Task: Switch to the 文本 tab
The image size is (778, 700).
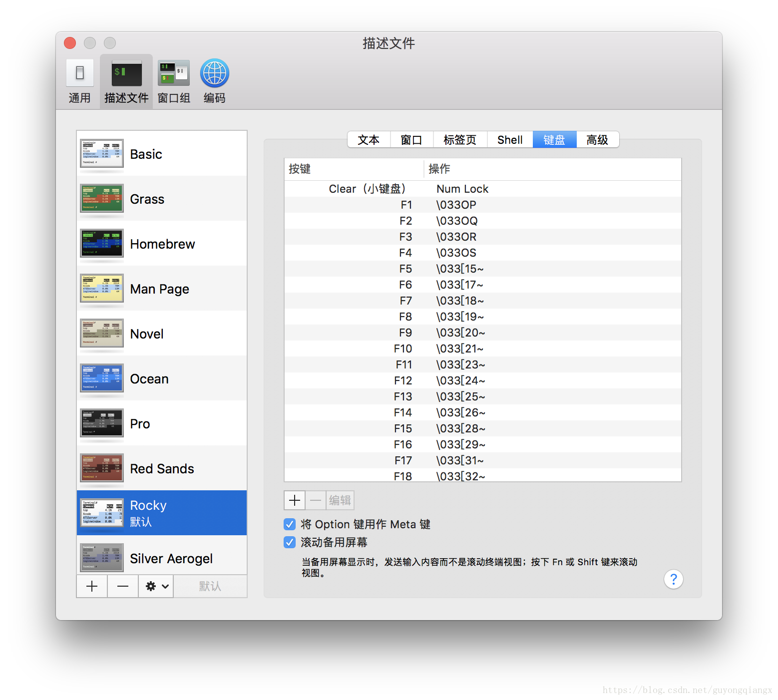Action: pyautogui.click(x=369, y=140)
